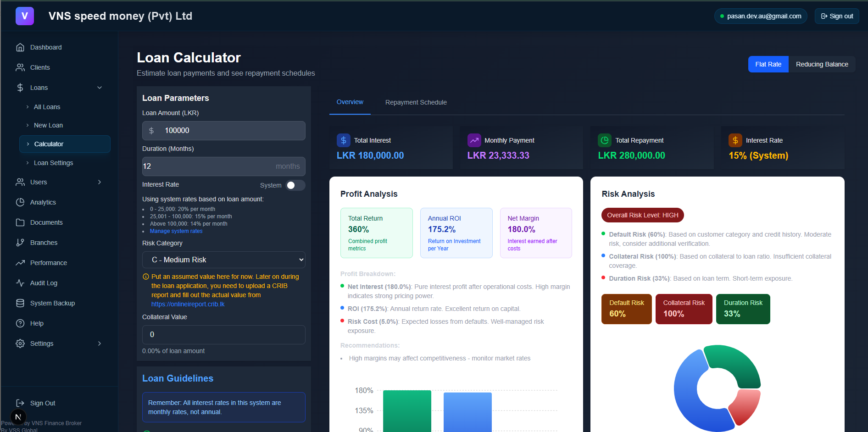Select Reducing Balance calculation mode
Screen dimensions: 868x432
pos(822,64)
